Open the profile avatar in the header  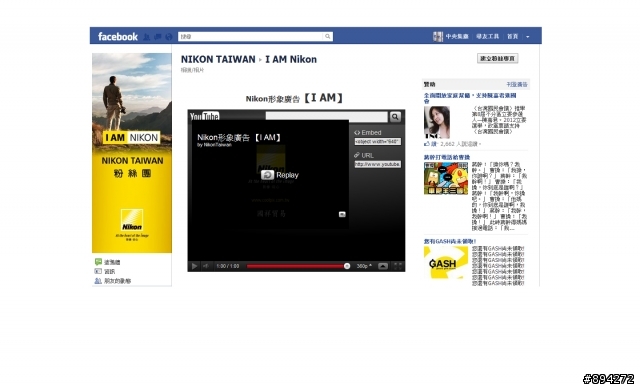click(x=438, y=37)
